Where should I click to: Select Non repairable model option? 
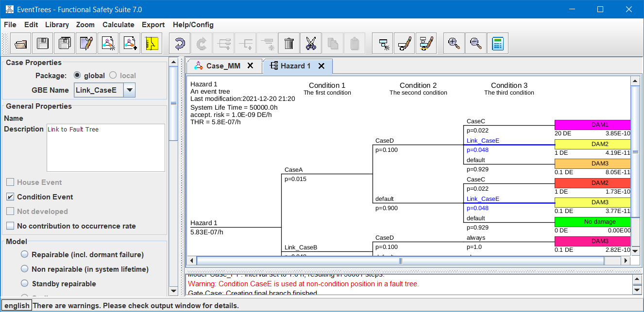25,269
